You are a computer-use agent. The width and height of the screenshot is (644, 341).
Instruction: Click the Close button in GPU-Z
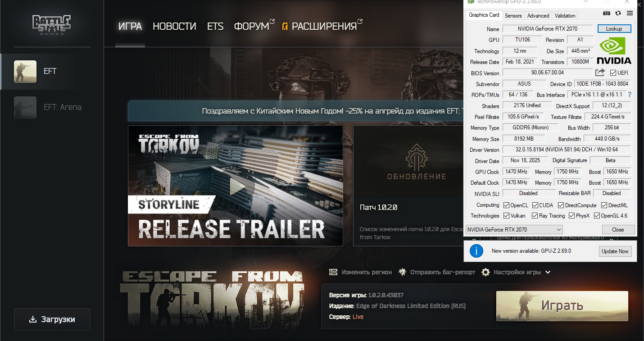[x=618, y=230]
